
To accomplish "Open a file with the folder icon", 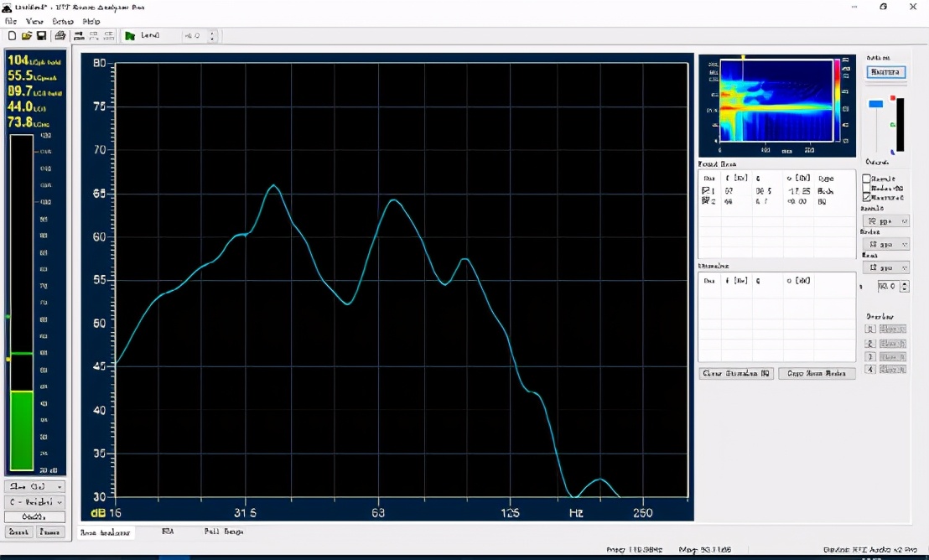I will point(27,35).
